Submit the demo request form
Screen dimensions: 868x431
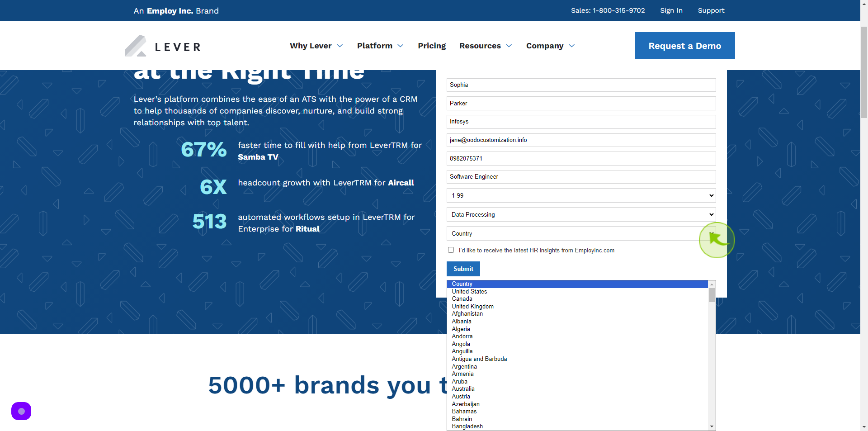[463, 269]
